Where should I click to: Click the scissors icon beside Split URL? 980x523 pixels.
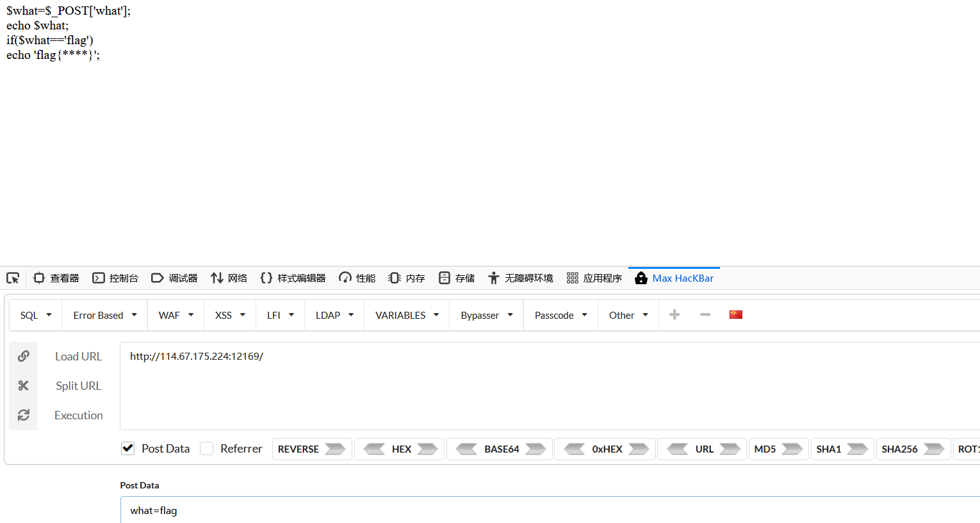24,385
